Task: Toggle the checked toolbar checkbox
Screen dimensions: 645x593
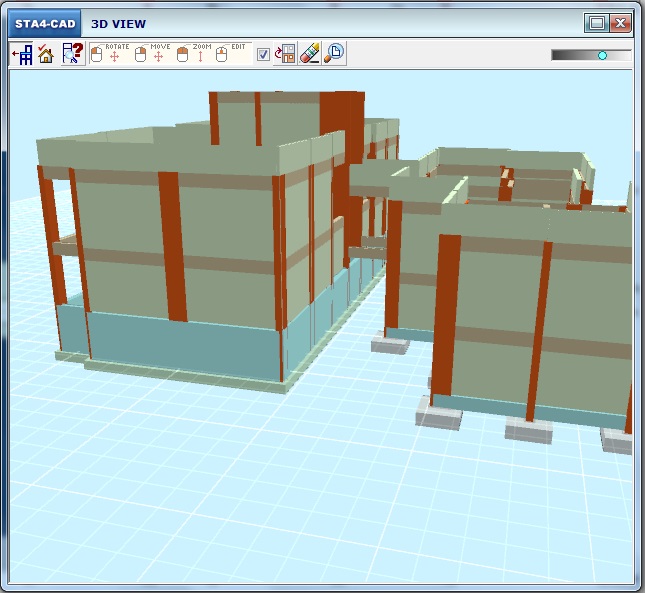Action: click(x=263, y=55)
